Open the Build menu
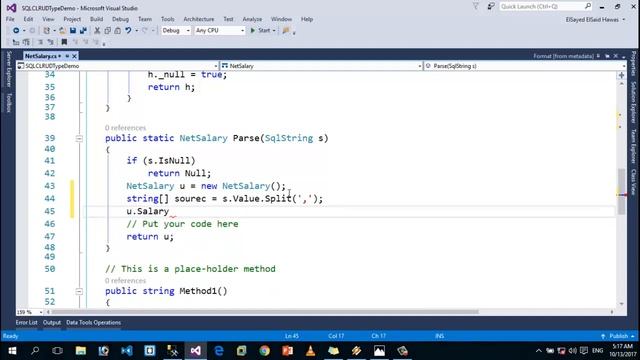The image size is (640, 360). 96,19
